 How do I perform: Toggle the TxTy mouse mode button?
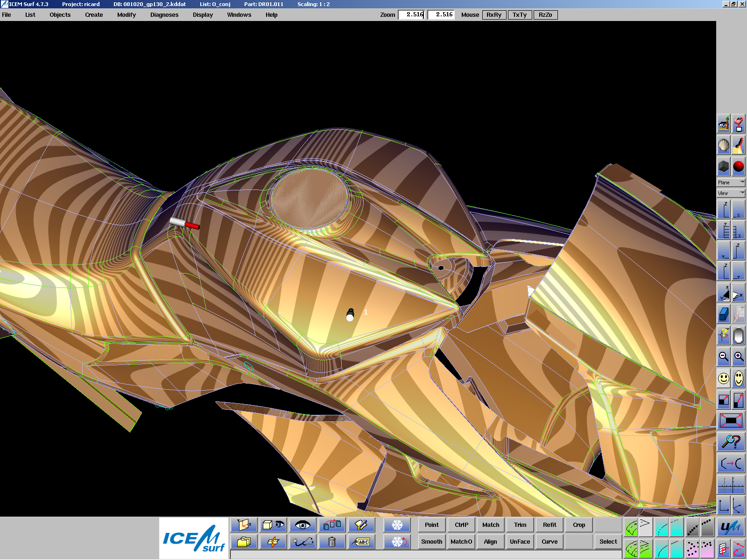point(519,15)
